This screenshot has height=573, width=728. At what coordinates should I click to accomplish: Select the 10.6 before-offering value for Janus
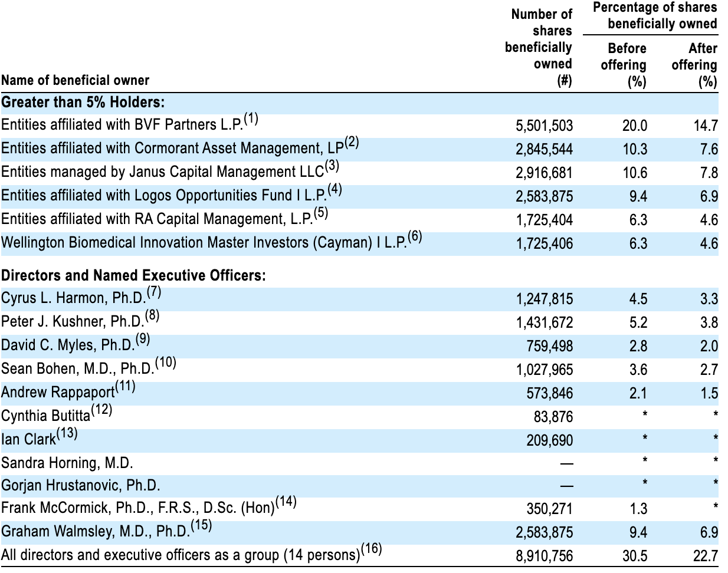[x=635, y=173]
